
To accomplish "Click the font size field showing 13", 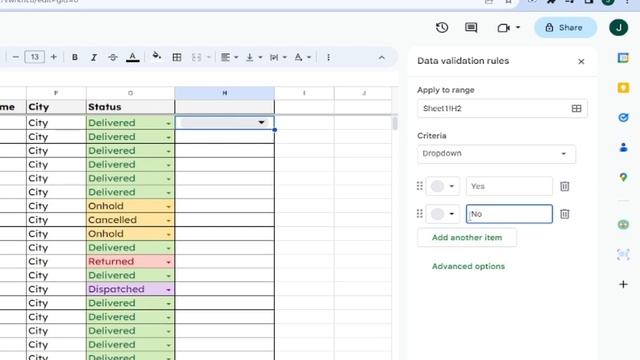I will point(35,57).
